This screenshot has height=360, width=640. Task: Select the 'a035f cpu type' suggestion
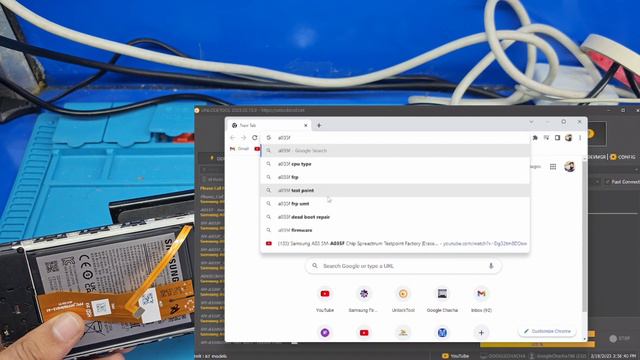(x=395, y=164)
